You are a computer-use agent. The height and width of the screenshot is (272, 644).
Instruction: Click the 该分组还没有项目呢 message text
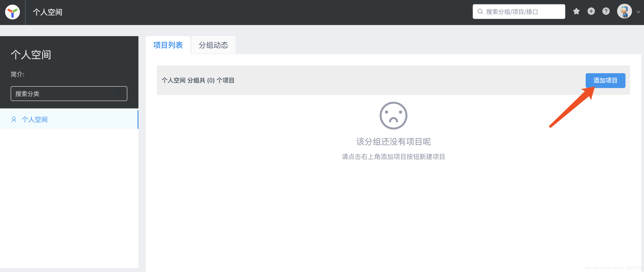(393, 142)
